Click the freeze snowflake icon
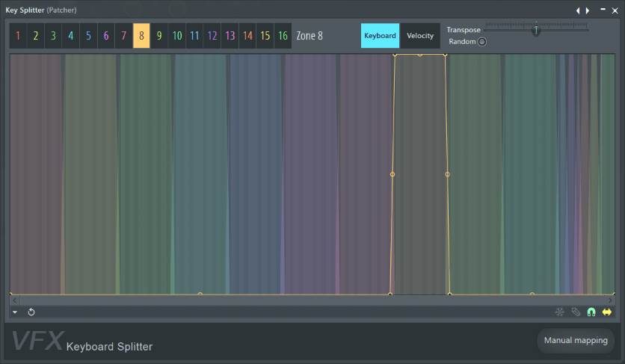625x364 pixels. pyautogui.click(x=559, y=312)
